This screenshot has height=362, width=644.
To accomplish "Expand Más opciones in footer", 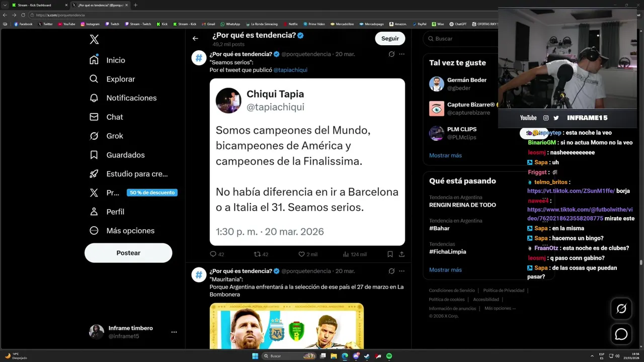I will pos(500,309).
